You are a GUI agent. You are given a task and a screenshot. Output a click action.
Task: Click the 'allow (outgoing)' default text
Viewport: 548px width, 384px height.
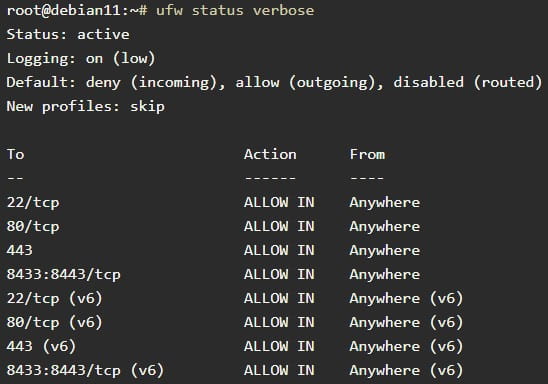pos(309,82)
